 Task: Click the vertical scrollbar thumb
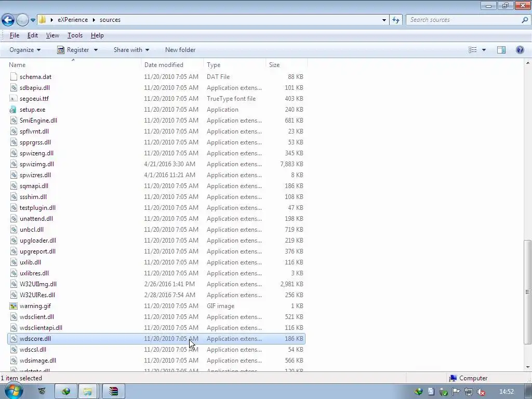527,292
